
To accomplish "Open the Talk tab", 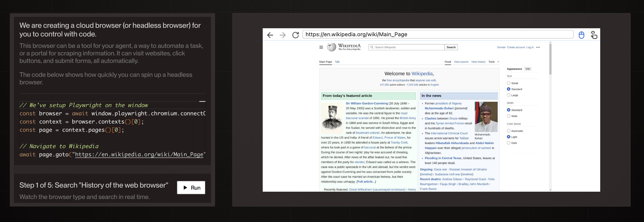I will (x=337, y=62).
